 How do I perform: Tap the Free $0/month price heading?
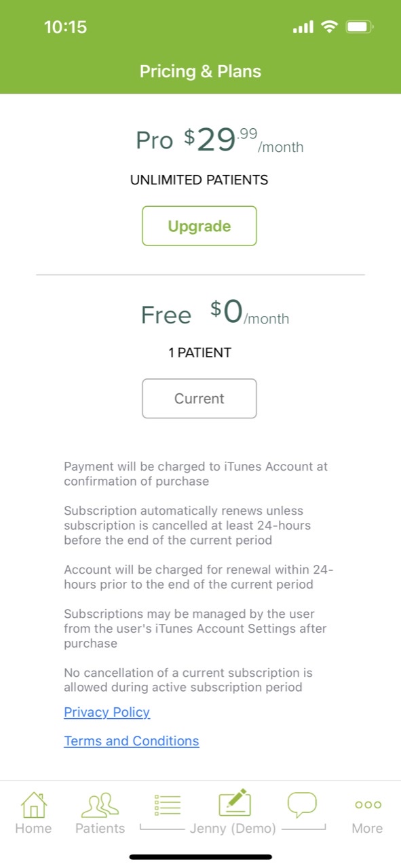[x=215, y=313]
